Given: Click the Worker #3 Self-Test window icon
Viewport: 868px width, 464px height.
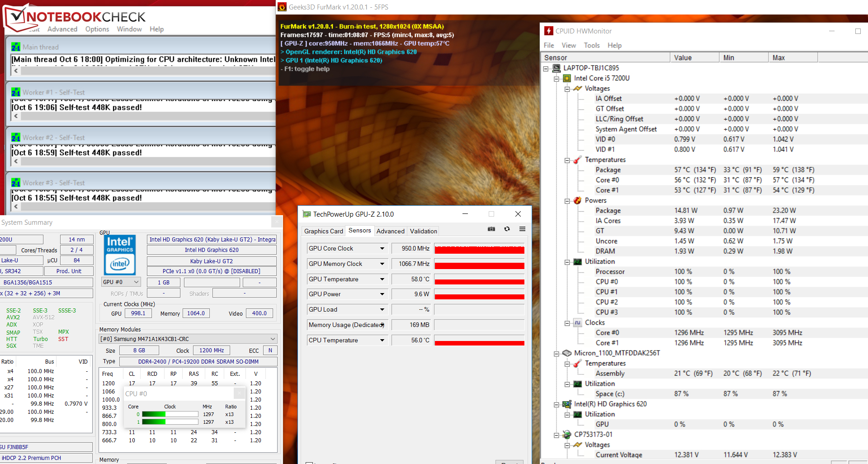Looking at the screenshot, I should pos(16,183).
